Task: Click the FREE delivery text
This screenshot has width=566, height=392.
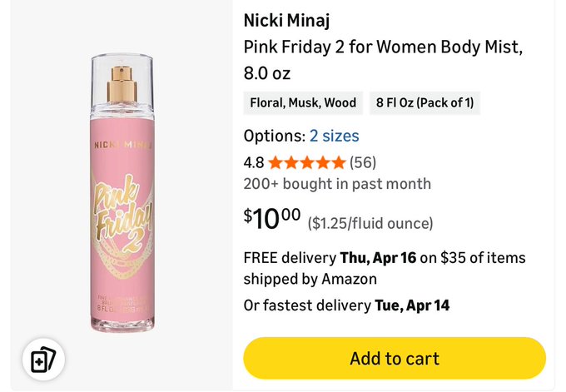Action: coord(290,258)
